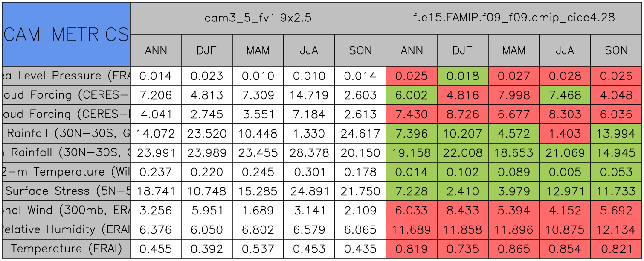Select the 2-m Temperature row label
644x261 pixels.
(66, 172)
